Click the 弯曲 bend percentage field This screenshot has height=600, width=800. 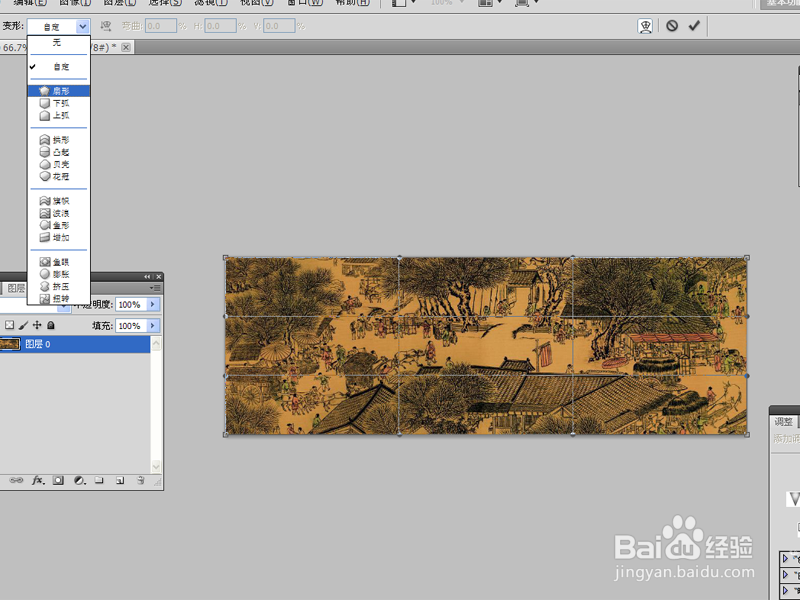tap(161, 26)
